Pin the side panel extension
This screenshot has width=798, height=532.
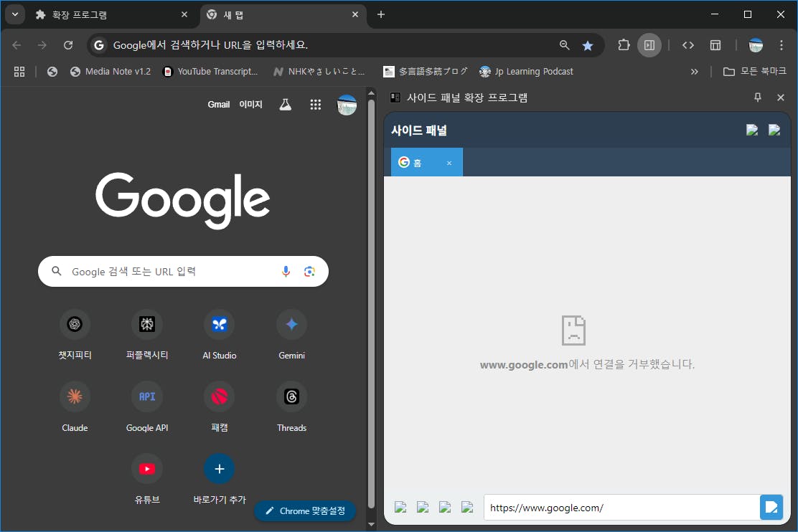[x=757, y=97]
